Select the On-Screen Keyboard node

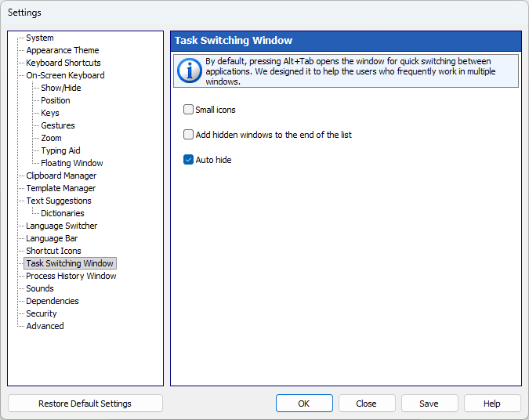tap(66, 75)
